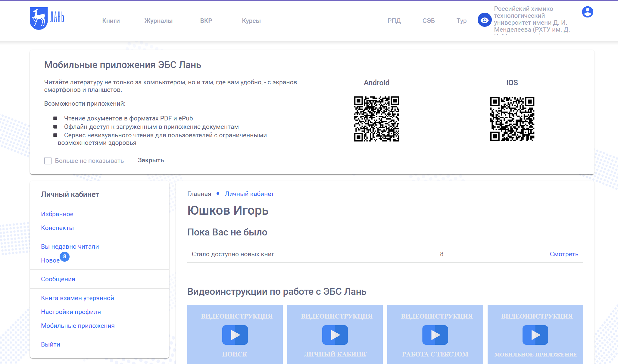618x364 pixels.
Task: Open Избранное in the sidebar
Action: click(57, 214)
